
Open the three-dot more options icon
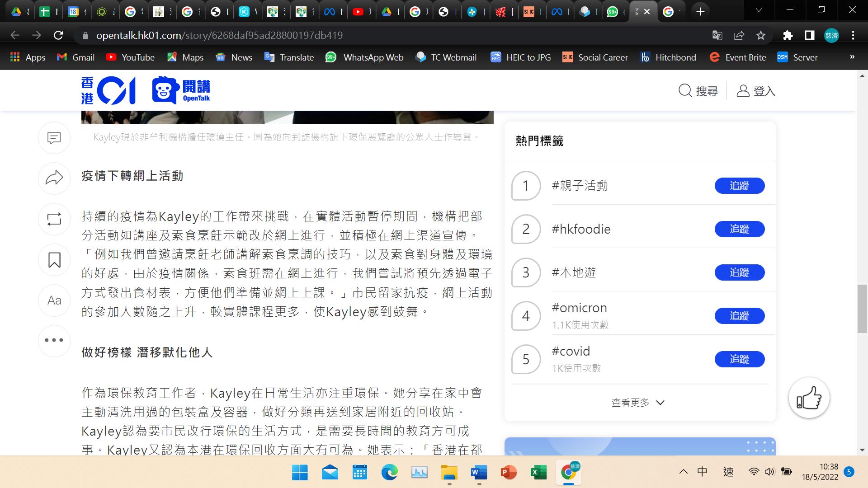tap(54, 341)
